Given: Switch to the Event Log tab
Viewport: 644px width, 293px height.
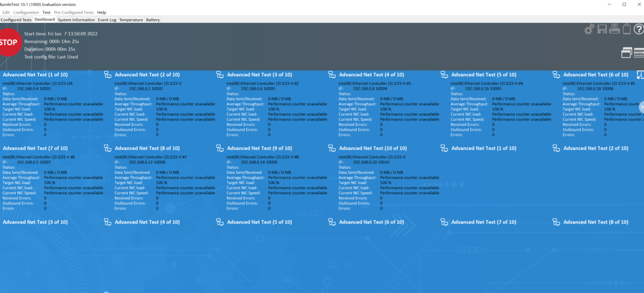Looking at the screenshot, I should [107, 20].
